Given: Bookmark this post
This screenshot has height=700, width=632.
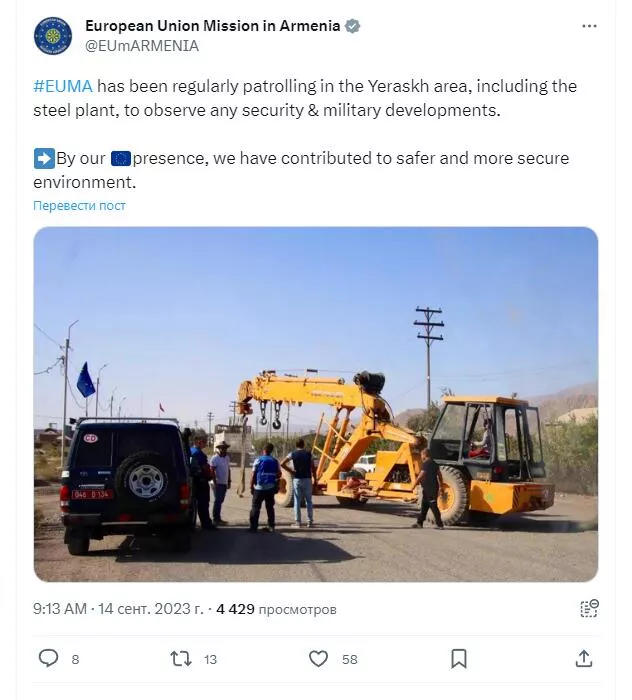Looking at the screenshot, I should pos(459,659).
